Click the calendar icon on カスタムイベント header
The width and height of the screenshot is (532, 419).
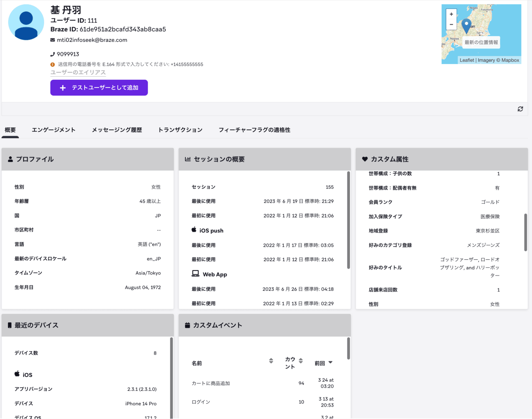pyautogui.click(x=188, y=325)
